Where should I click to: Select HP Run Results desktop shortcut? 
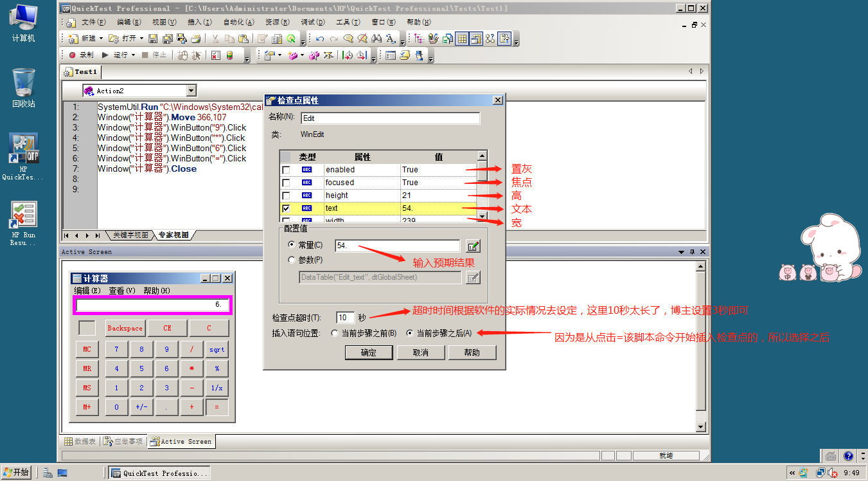(23, 223)
